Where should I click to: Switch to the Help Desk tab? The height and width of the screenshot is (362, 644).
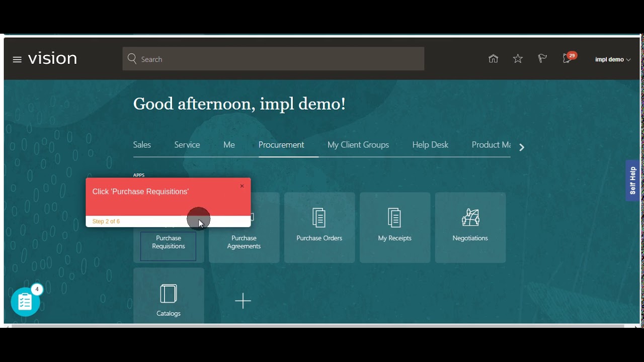[430, 145]
